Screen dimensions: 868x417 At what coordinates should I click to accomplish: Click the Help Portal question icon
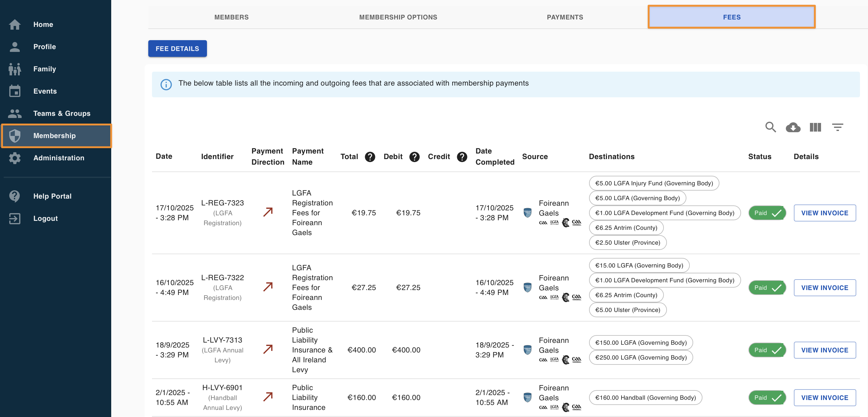[x=15, y=196]
